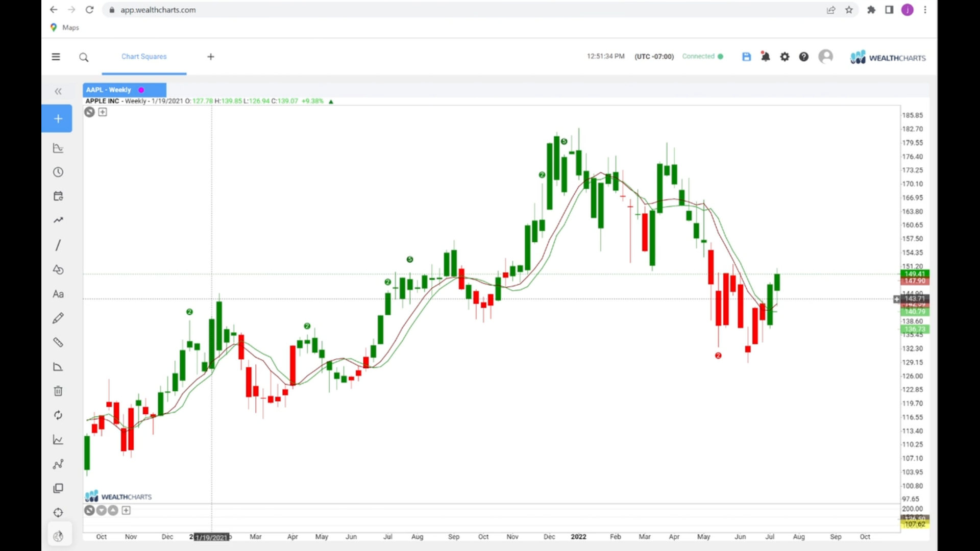The image size is (980, 551).
Task: Open the indicators trend line icon
Action: coord(58,220)
